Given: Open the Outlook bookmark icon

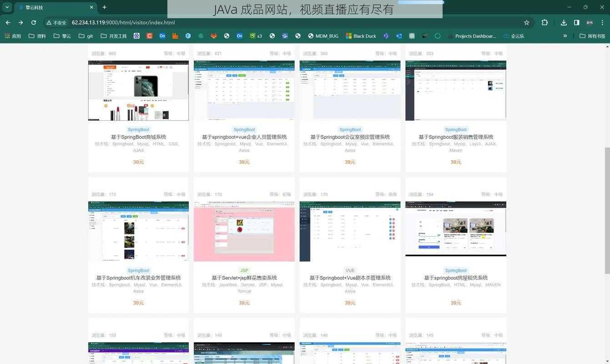Looking at the screenshot, I should (x=399, y=36).
